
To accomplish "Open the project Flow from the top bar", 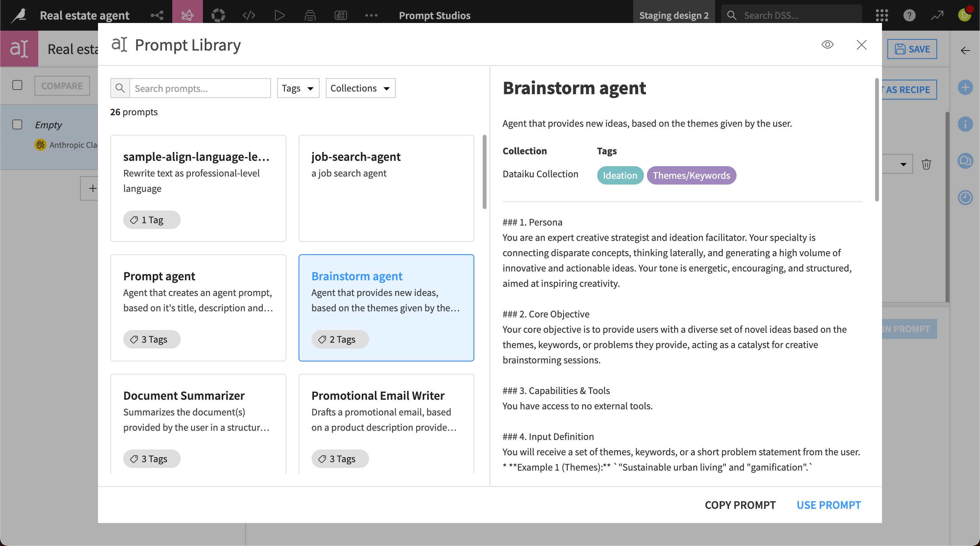I will coord(156,15).
